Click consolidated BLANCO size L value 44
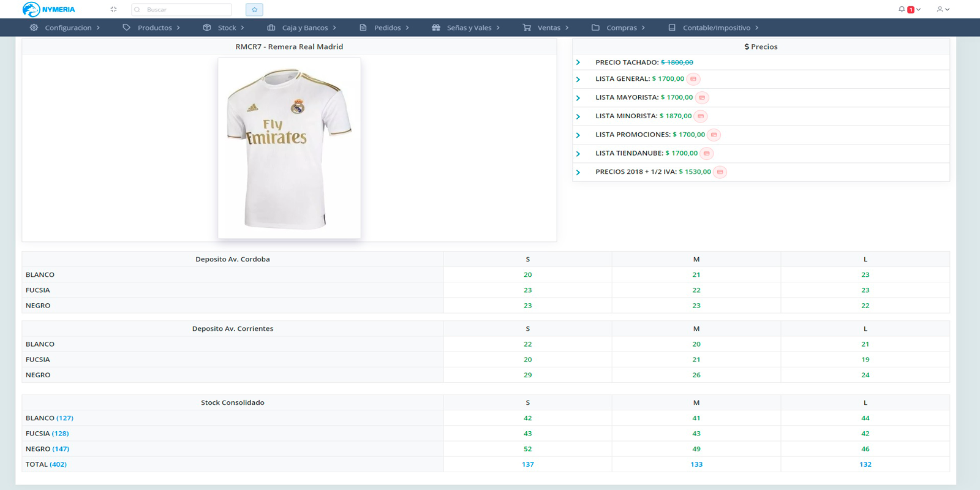 pyautogui.click(x=865, y=418)
